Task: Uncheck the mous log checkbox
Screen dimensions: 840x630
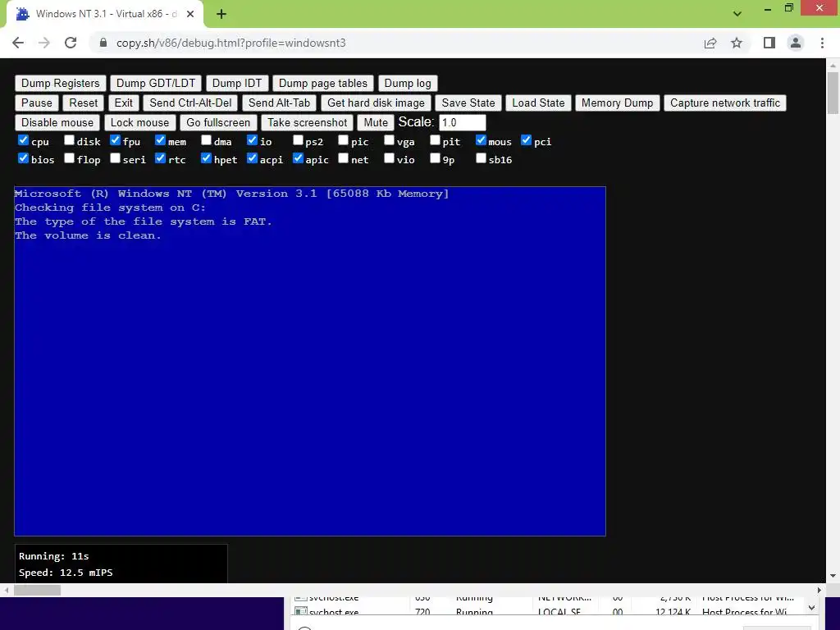Action: (x=481, y=140)
